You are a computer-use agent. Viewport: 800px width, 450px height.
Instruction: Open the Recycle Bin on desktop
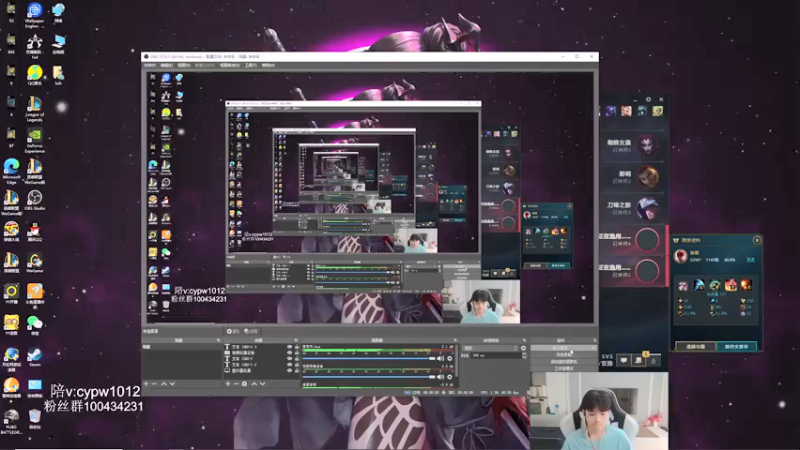coord(35,418)
